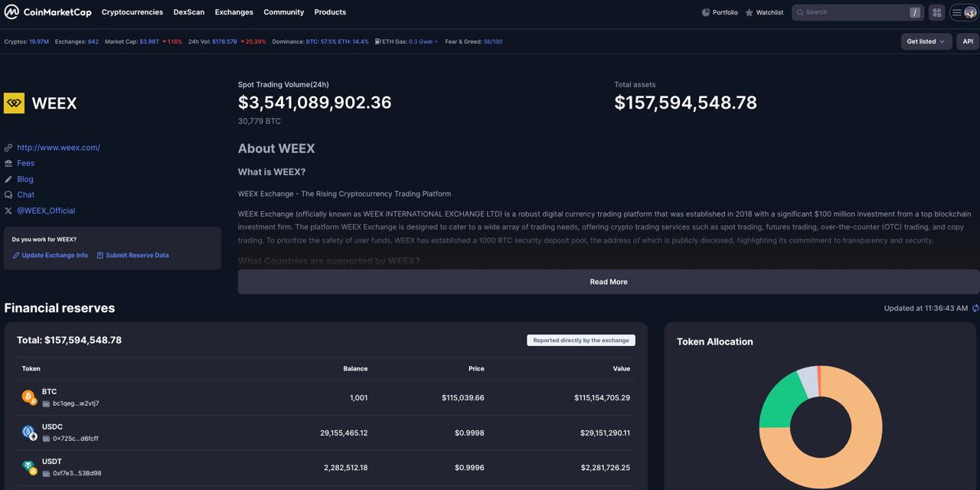Expand the Get listed dropdown

pos(926,41)
